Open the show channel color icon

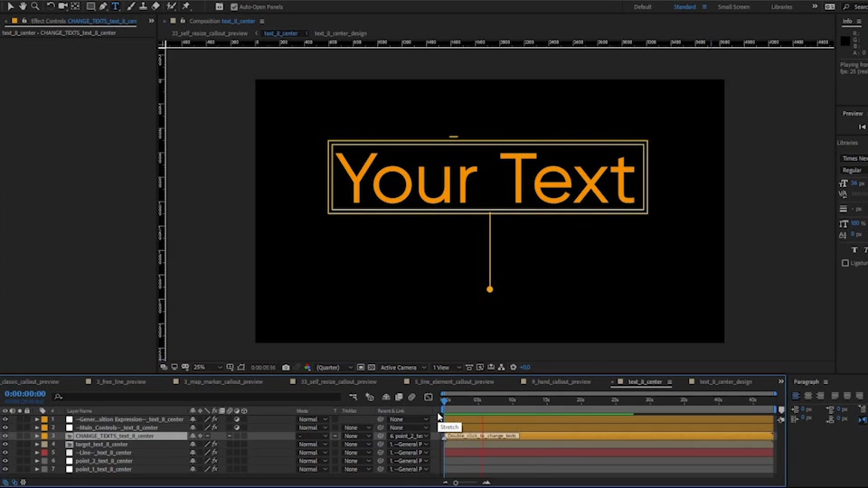coord(307,368)
